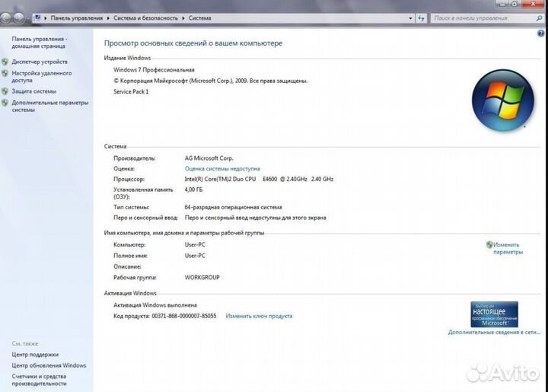
Task: Select 'Система и безопасность' breadcrumb segment
Action: [145, 18]
